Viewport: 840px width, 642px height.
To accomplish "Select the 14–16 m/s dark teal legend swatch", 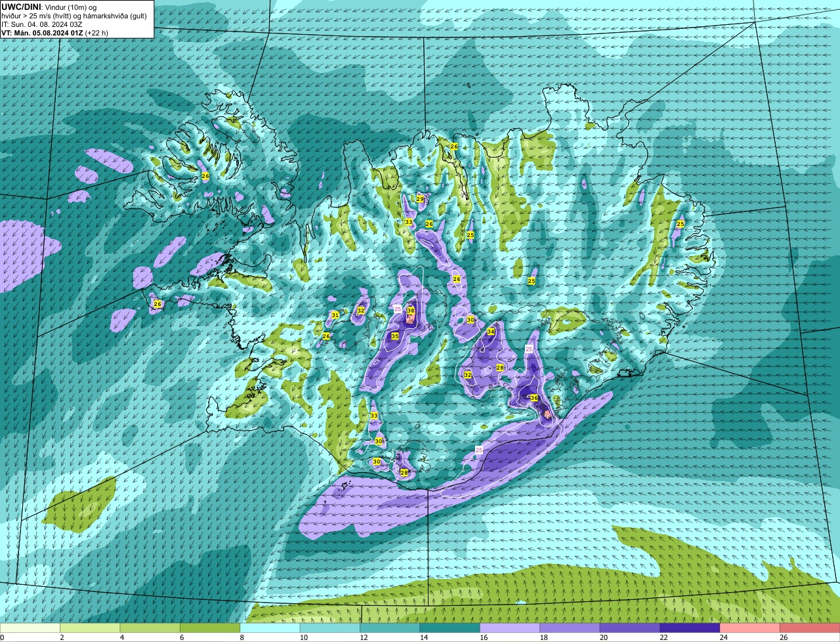I will (x=450, y=628).
